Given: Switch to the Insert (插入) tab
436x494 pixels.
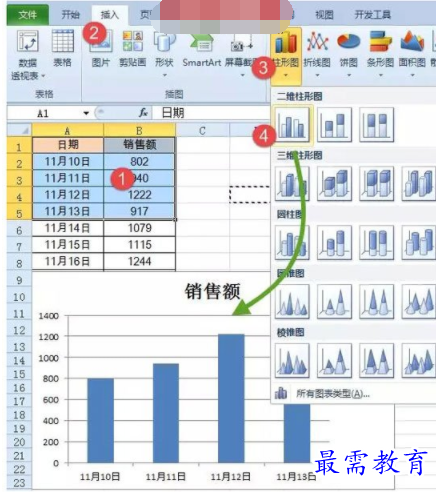Looking at the screenshot, I should coord(110,15).
